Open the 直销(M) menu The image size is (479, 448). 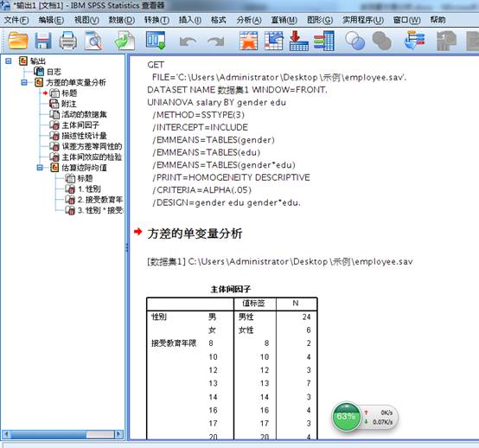(284, 20)
